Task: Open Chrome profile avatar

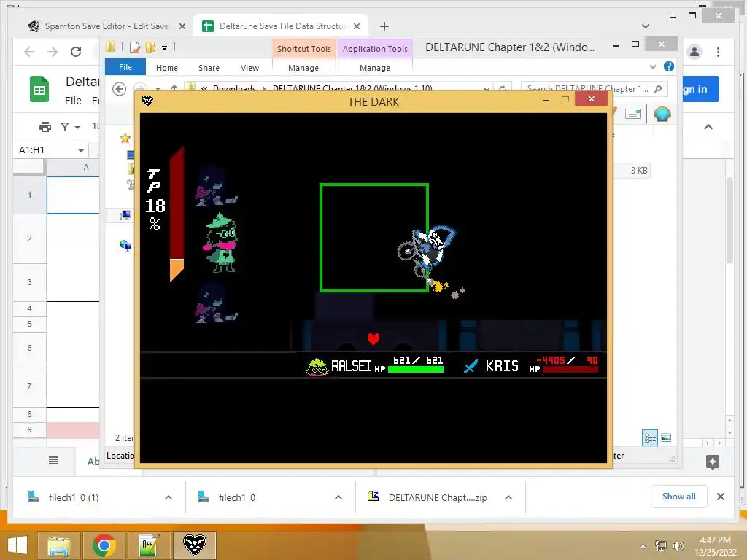Action: tap(694, 52)
